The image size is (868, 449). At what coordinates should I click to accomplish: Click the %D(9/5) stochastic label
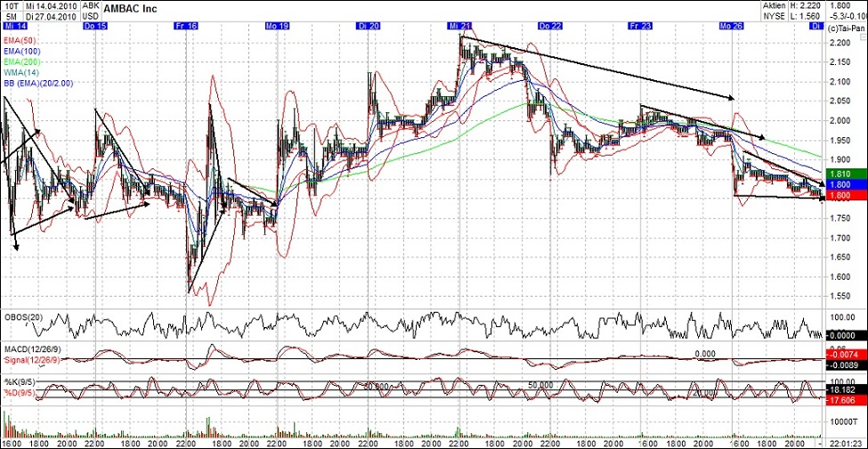(19, 393)
